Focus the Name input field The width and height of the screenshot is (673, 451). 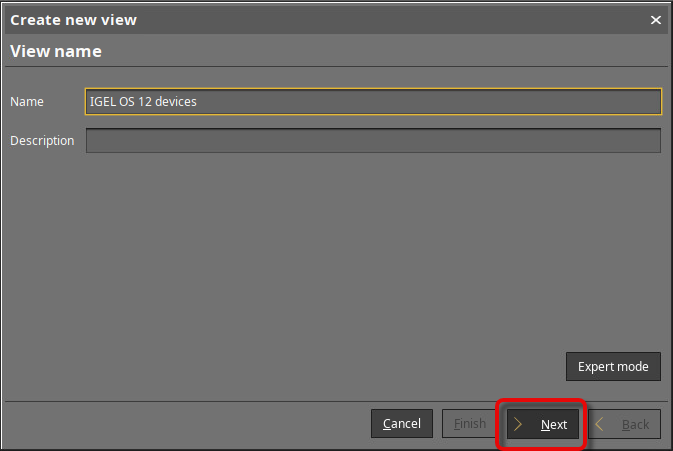[x=373, y=102]
